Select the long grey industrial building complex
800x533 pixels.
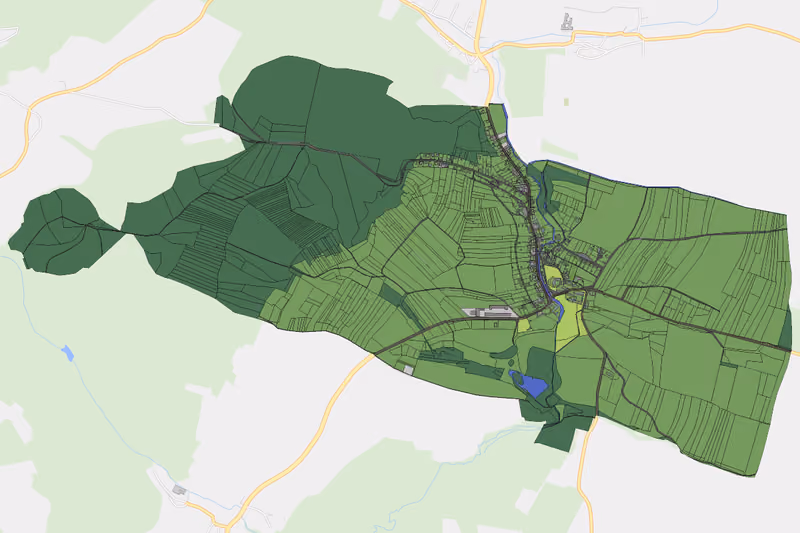coord(490,312)
